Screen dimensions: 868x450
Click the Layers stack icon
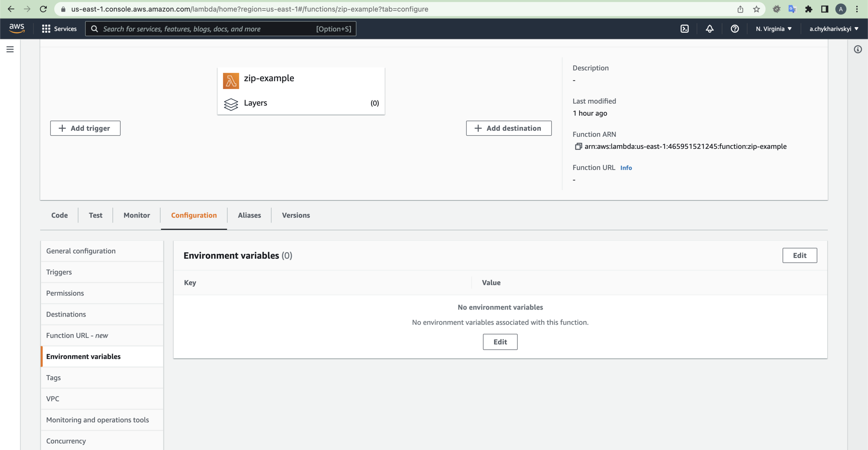[x=231, y=104]
